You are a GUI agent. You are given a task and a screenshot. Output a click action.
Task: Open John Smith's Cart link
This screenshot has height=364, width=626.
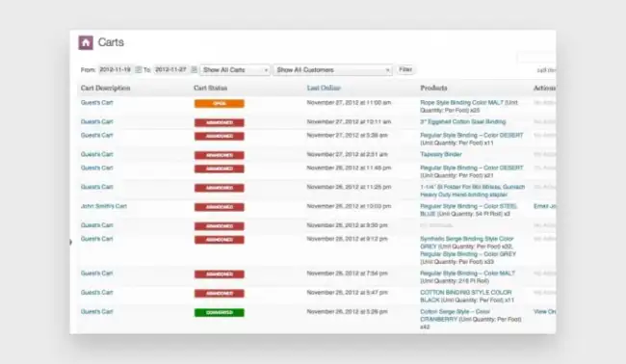[104, 206]
